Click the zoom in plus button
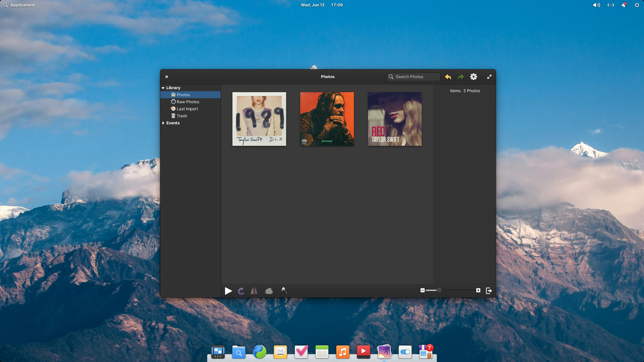This screenshot has height=362, width=644. tap(478, 290)
